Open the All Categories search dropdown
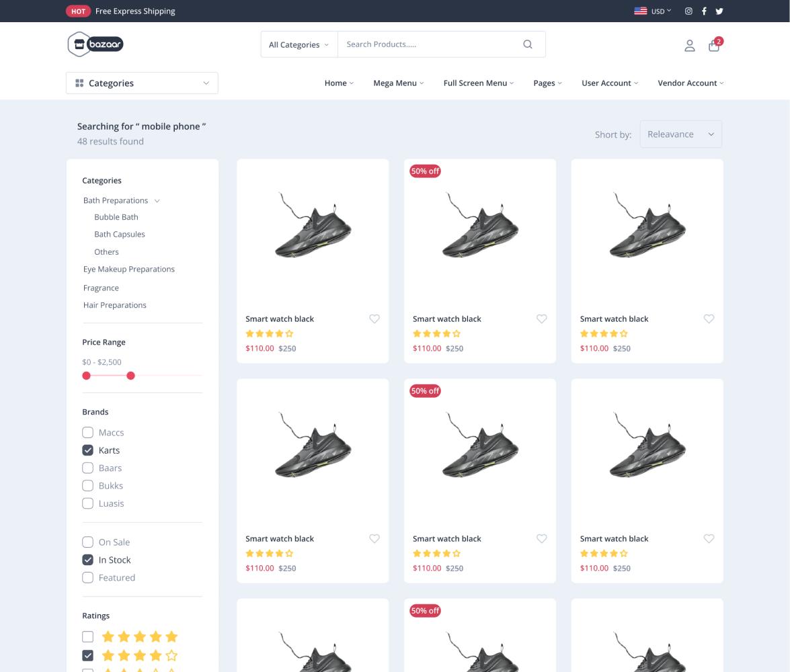 point(299,45)
